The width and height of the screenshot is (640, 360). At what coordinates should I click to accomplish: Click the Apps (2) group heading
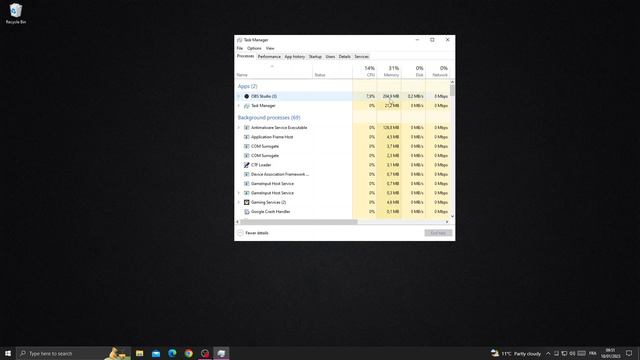coord(247,87)
